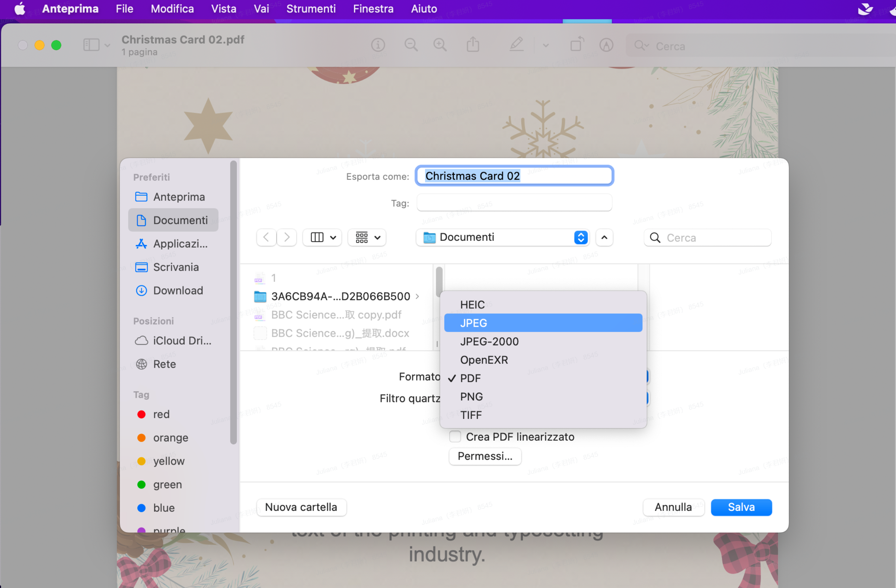
Task: Open the Permessi… button
Action: (x=485, y=456)
